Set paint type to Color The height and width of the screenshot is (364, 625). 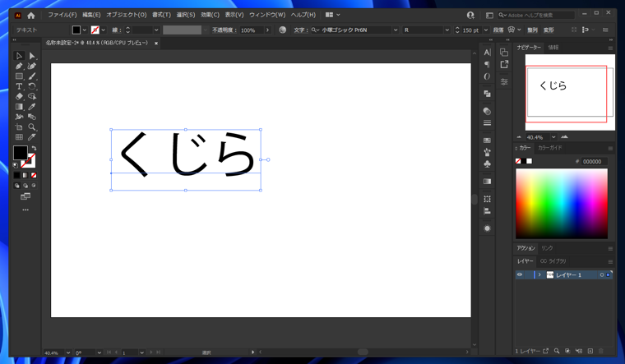click(16, 175)
